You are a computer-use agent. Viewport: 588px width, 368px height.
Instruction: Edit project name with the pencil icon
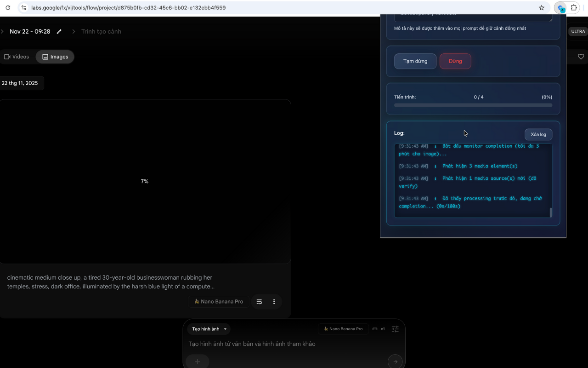click(59, 32)
